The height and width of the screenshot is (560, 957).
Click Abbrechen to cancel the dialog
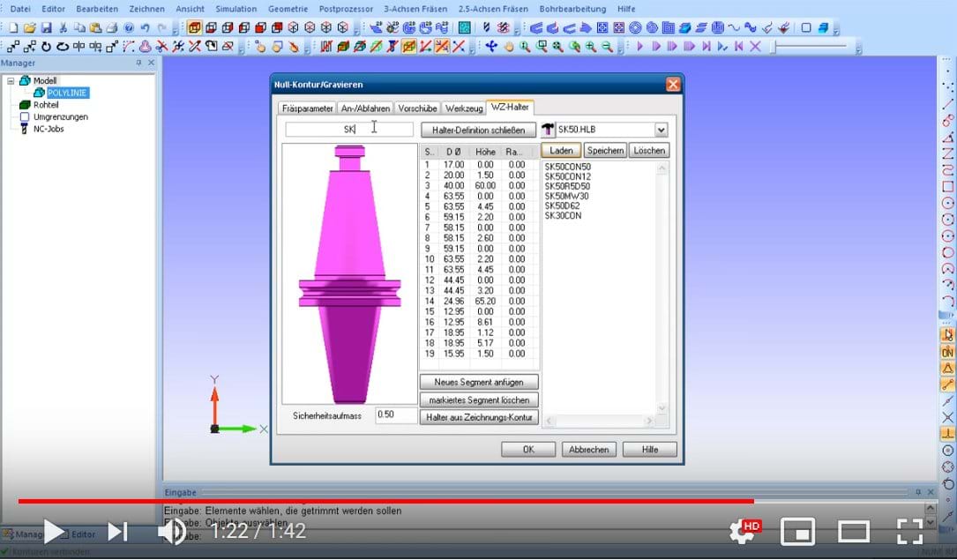pyautogui.click(x=589, y=449)
